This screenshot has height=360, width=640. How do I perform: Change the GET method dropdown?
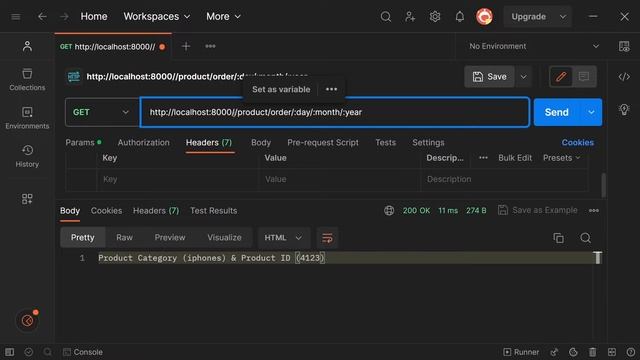101,112
